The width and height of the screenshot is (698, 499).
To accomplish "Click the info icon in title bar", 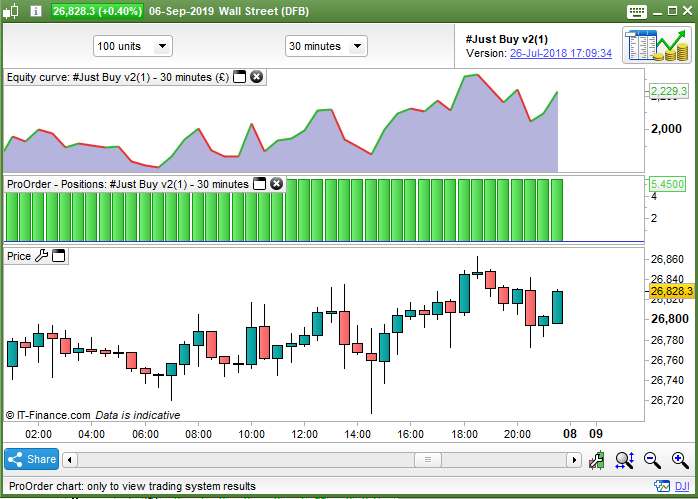I will coord(36,11).
